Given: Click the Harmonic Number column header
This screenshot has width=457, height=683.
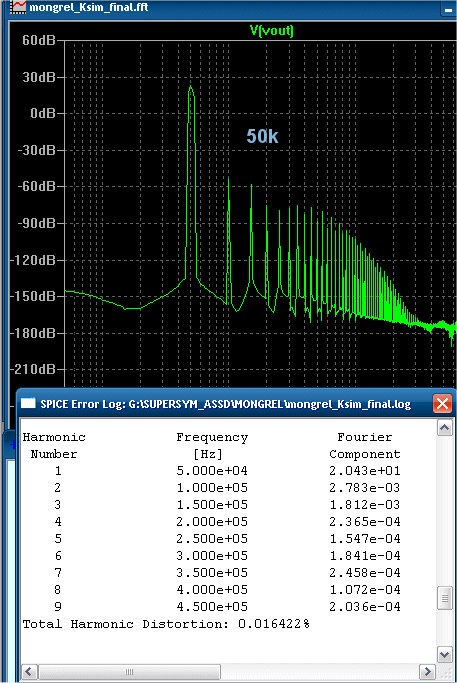Looking at the screenshot, I should pos(54,446).
